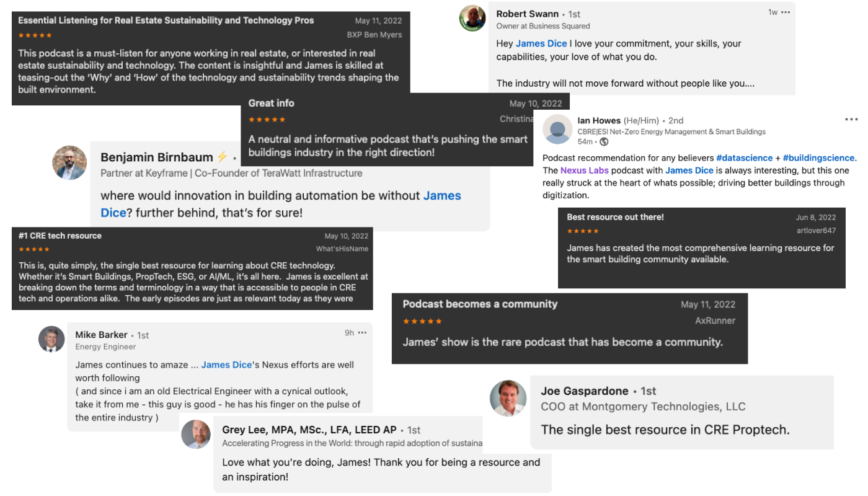Open the three-dot menu on Robert Swann's comment
The width and height of the screenshot is (868, 496).
point(786,12)
